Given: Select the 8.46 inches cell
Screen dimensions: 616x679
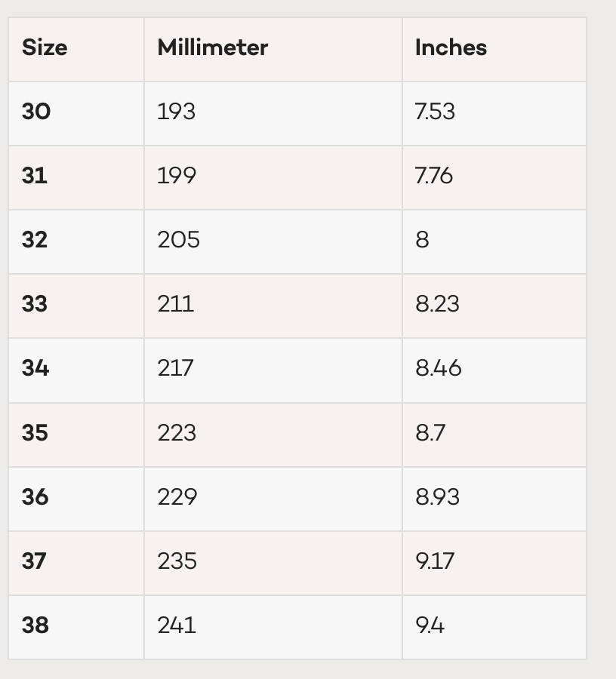Looking at the screenshot, I should [438, 368].
